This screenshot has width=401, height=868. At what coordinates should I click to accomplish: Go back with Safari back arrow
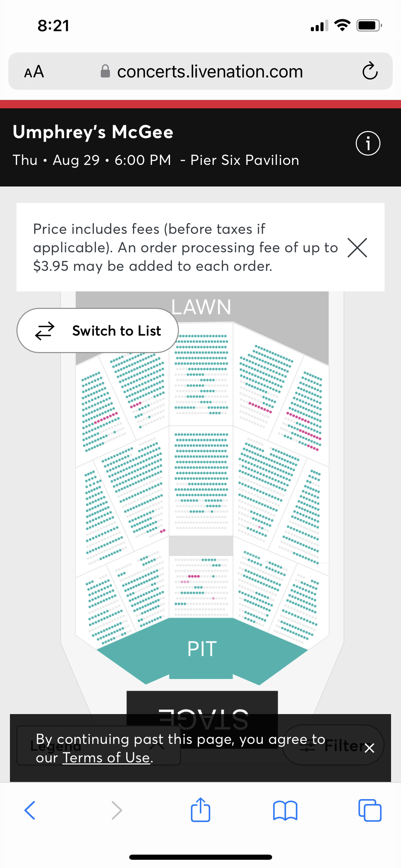[x=30, y=810]
